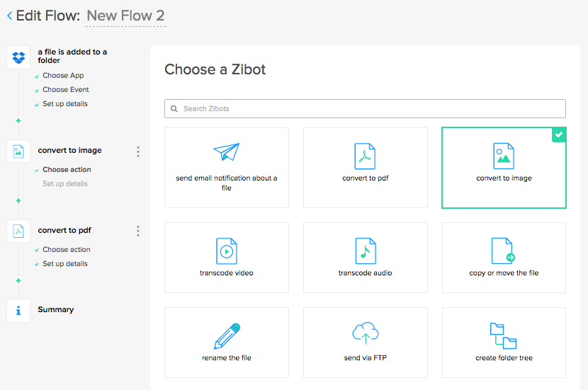Edit the New Flow 2 name field
Viewport: 588px width, 390px height.
pyautogui.click(x=125, y=16)
